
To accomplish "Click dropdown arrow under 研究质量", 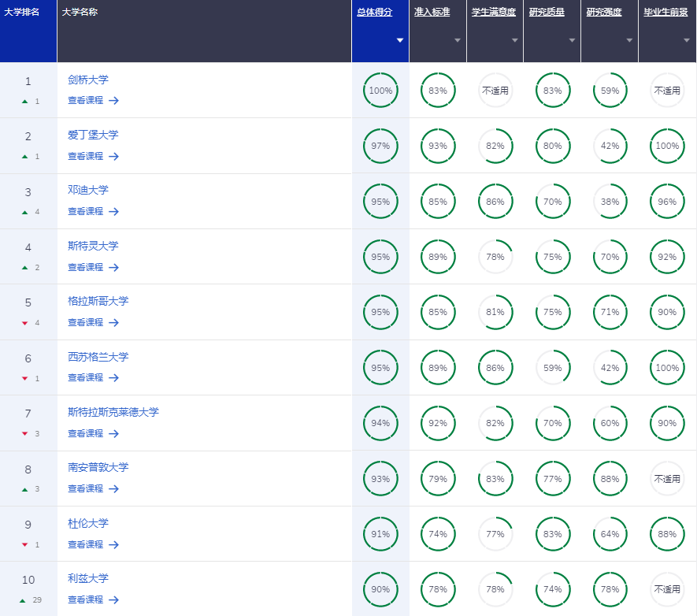I will [572, 40].
